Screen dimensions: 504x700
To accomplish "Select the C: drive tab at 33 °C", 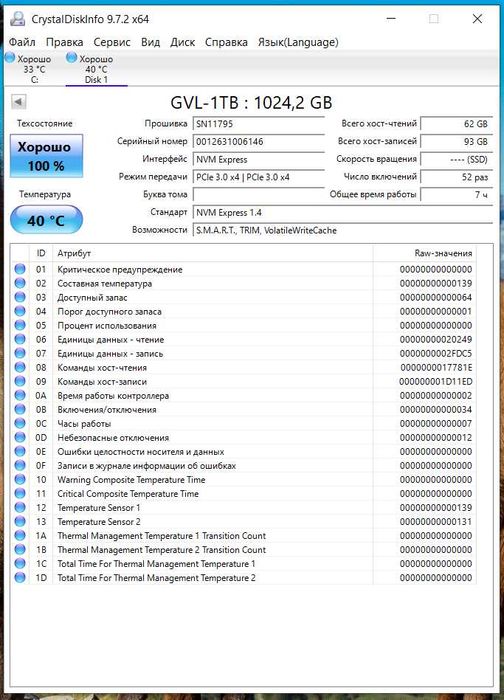I will [34, 69].
